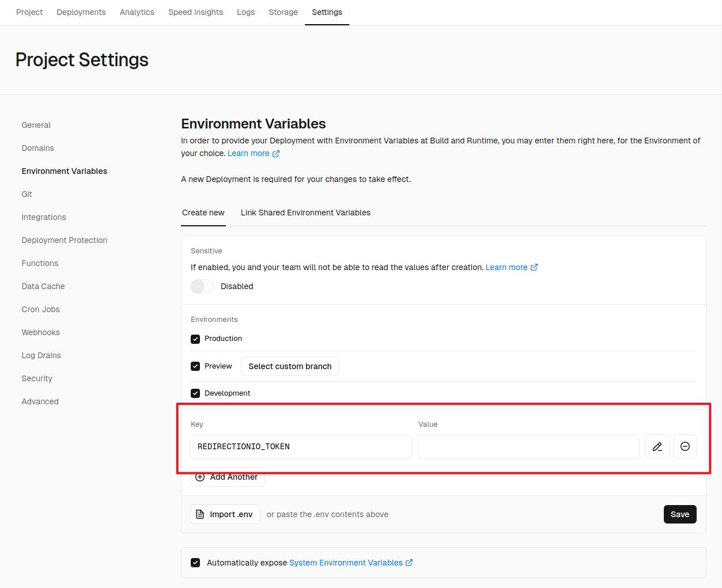Switch to the Deployments tab
The image size is (722, 588).
81,12
